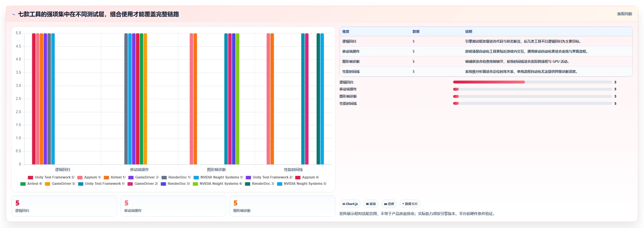
Task: Toggle the Unity Test Framework 2/ legend entry
Action: coord(269,177)
